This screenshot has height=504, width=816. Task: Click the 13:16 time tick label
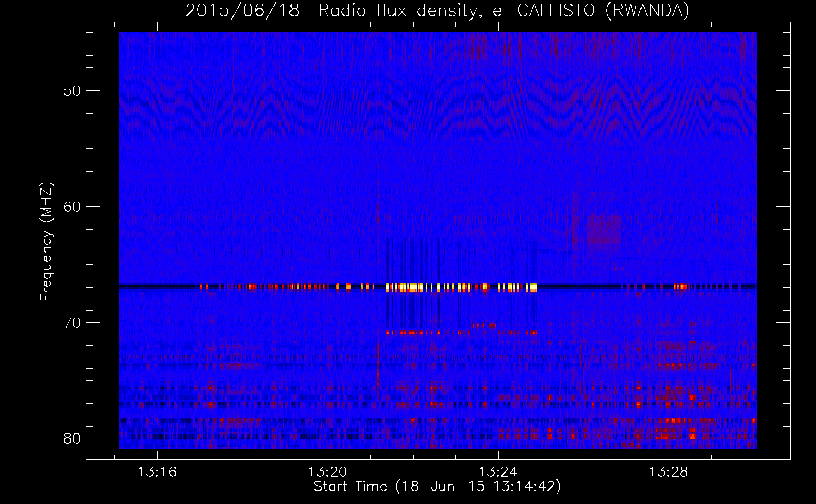(x=157, y=472)
